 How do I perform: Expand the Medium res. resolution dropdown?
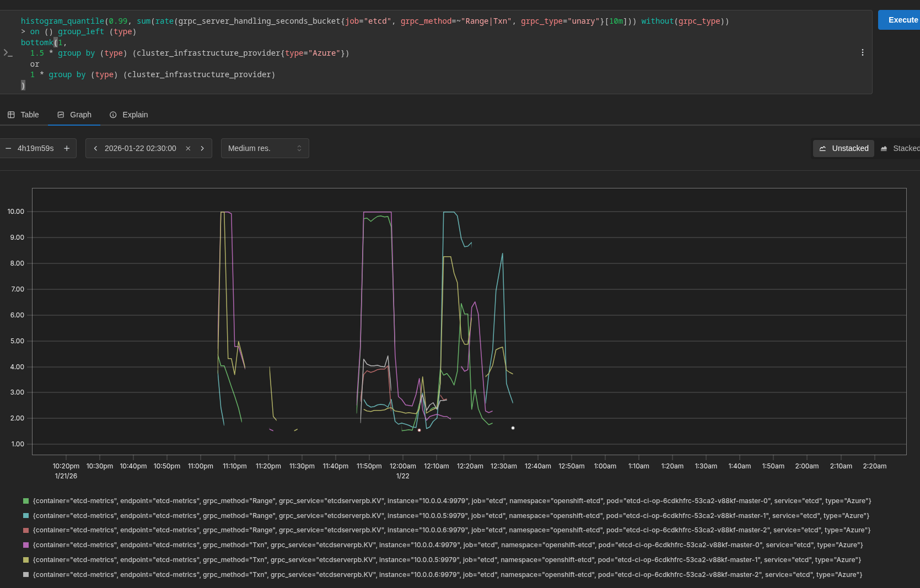tap(265, 148)
